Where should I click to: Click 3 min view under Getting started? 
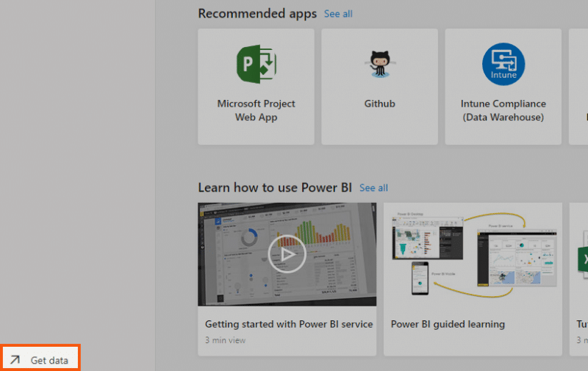(x=225, y=340)
